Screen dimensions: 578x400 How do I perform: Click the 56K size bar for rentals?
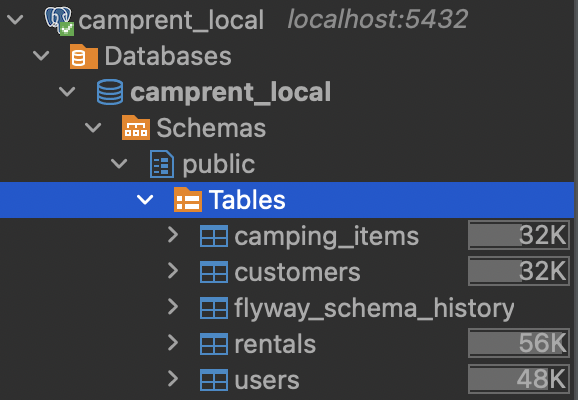coord(519,343)
